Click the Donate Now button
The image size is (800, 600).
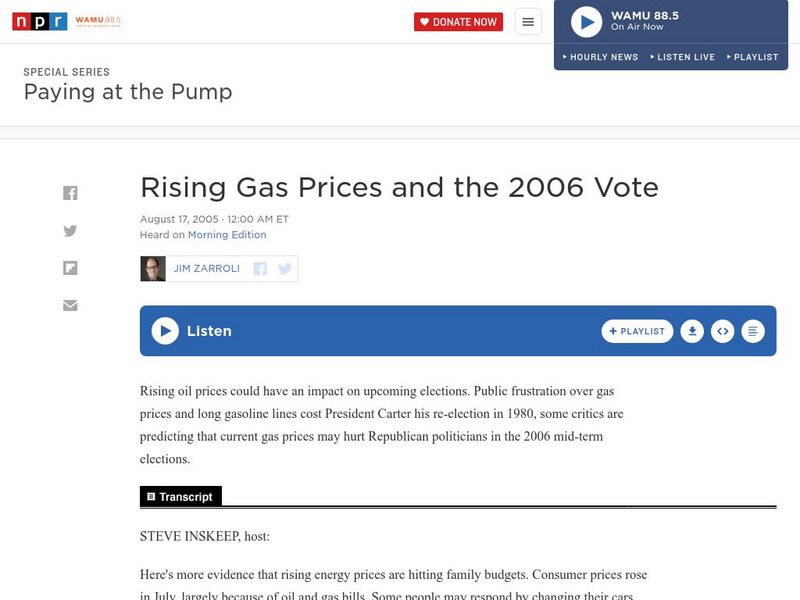coord(459,20)
